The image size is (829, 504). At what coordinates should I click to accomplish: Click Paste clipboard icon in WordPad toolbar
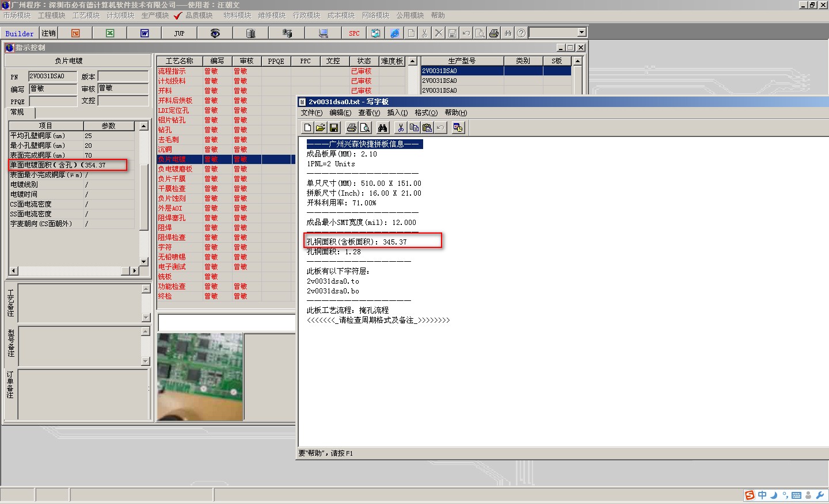[427, 128]
